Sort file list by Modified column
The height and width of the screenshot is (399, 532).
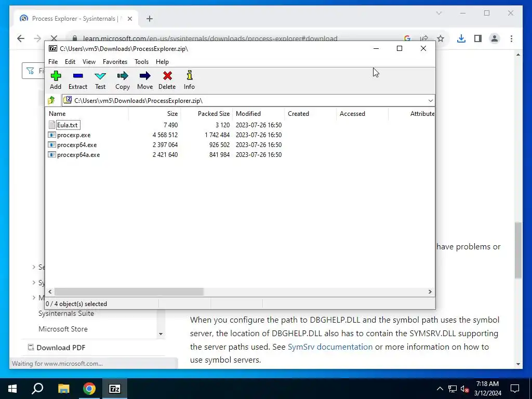(x=259, y=114)
